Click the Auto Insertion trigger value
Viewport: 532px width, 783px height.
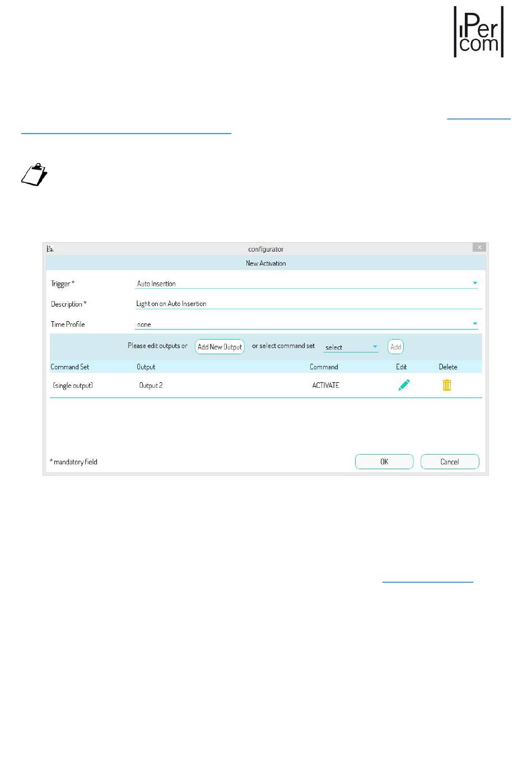pos(156,284)
